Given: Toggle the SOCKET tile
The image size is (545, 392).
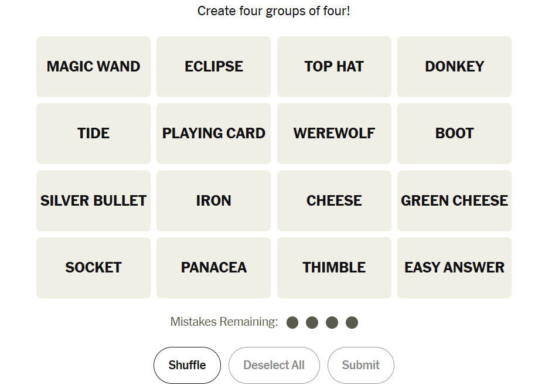Looking at the screenshot, I should pyautogui.click(x=93, y=268).
